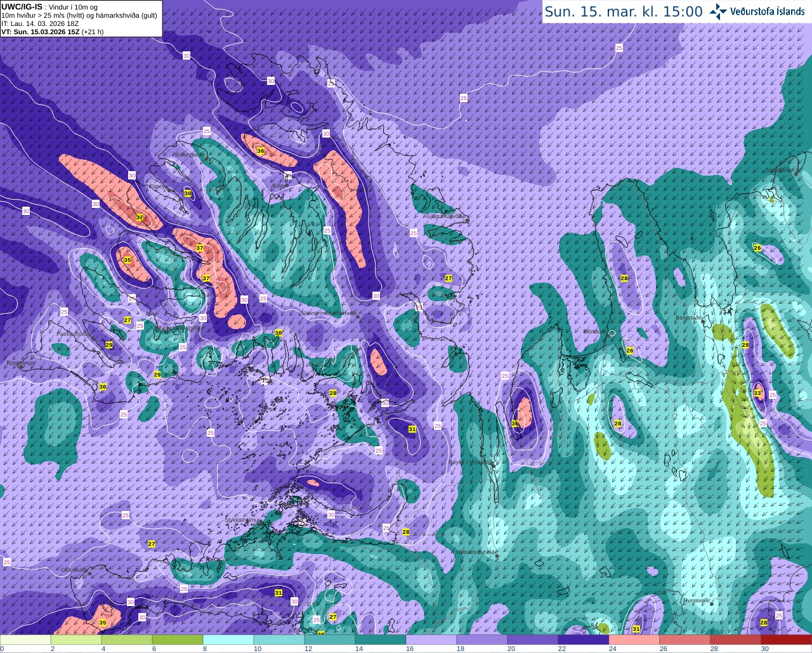Select the 8–10 m/s legend swatch
This screenshot has width=812, height=653.
tap(228, 640)
